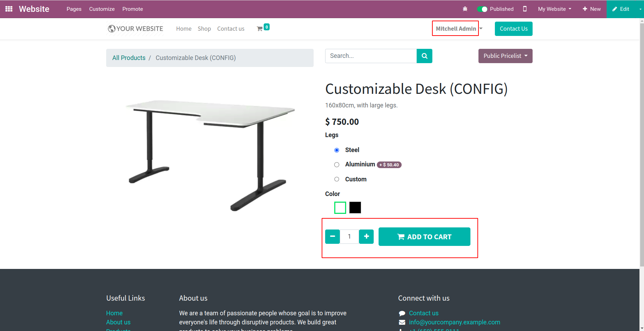The image size is (644, 331).
Task: Decrease quantity with the minus button
Action: (x=332, y=236)
